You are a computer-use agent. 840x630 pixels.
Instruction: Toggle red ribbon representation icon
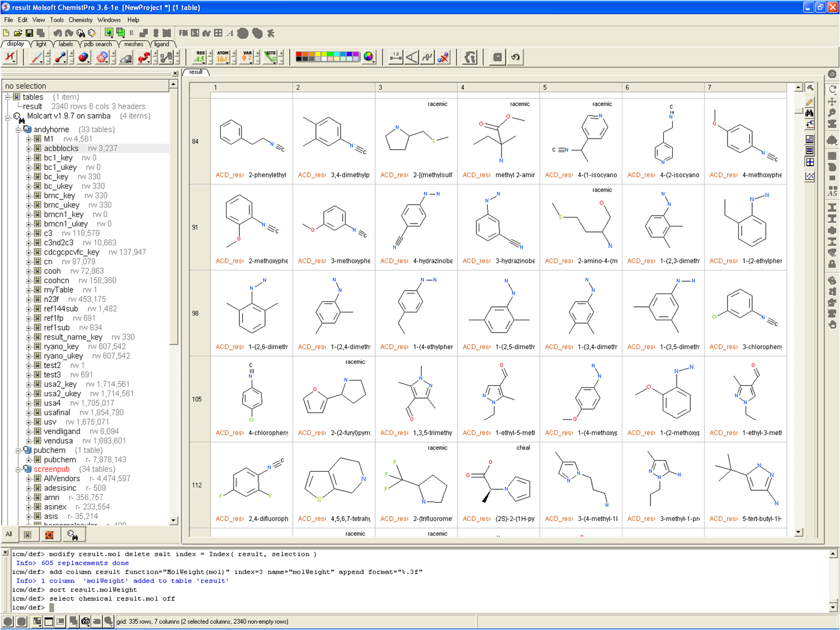click(x=144, y=57)
